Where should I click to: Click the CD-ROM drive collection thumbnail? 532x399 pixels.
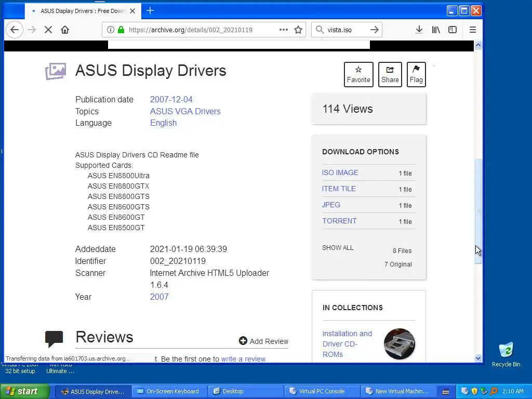[x=400, y=344]
